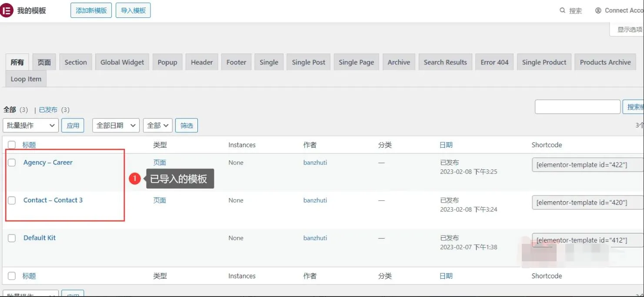The image size is (644, 297).
Task: Click the Shortcode column header at top
Action: point(547,145)
